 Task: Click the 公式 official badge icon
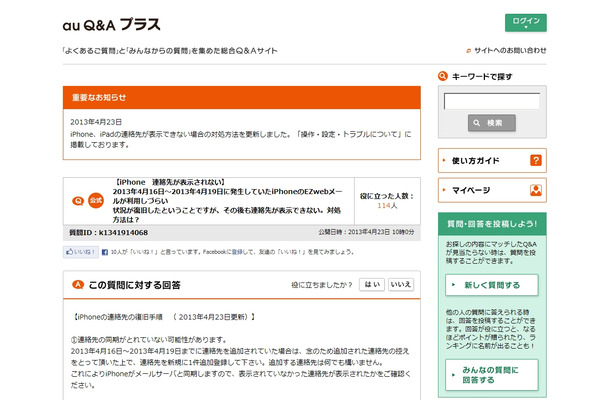pyautogui.click(x=96, y=200)
